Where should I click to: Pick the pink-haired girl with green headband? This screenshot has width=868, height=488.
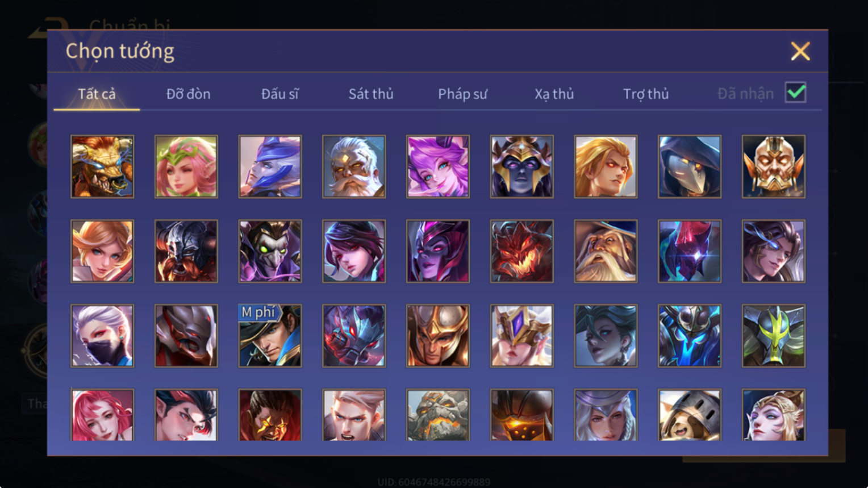(x=186, y=166)
